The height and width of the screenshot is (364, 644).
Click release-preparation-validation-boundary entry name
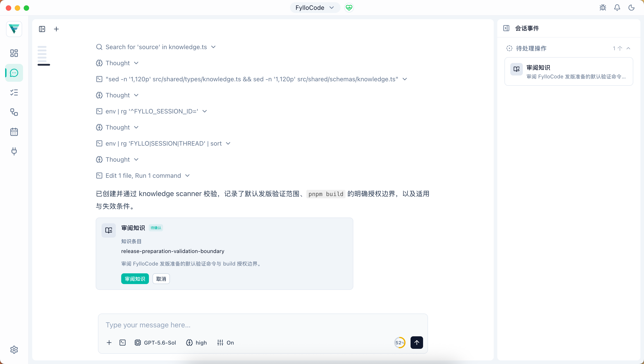pos(173,251)
